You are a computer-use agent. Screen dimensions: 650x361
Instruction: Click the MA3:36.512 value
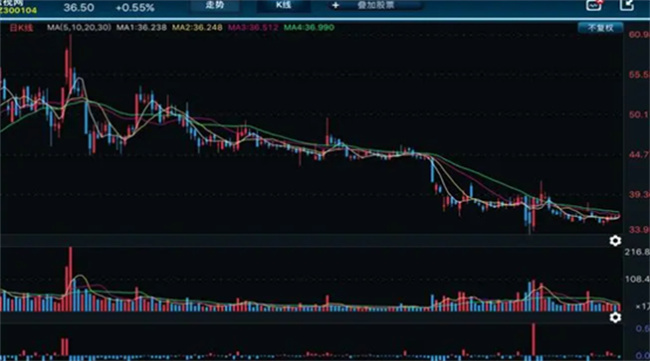coord(253,27)
